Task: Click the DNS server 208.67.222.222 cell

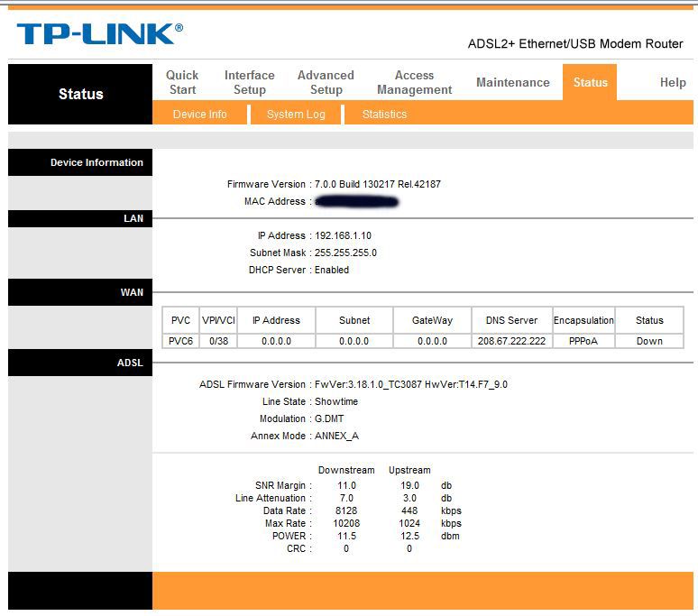Action: coord(511,341)
